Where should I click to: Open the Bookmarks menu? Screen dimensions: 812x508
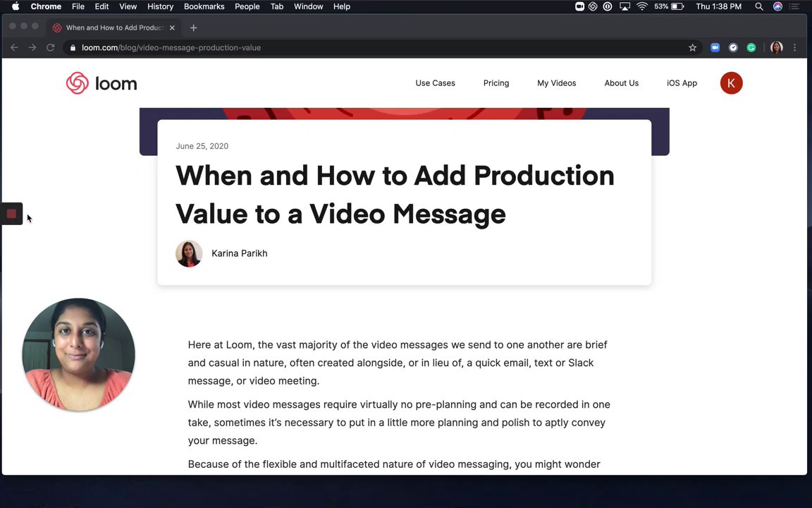204,6
